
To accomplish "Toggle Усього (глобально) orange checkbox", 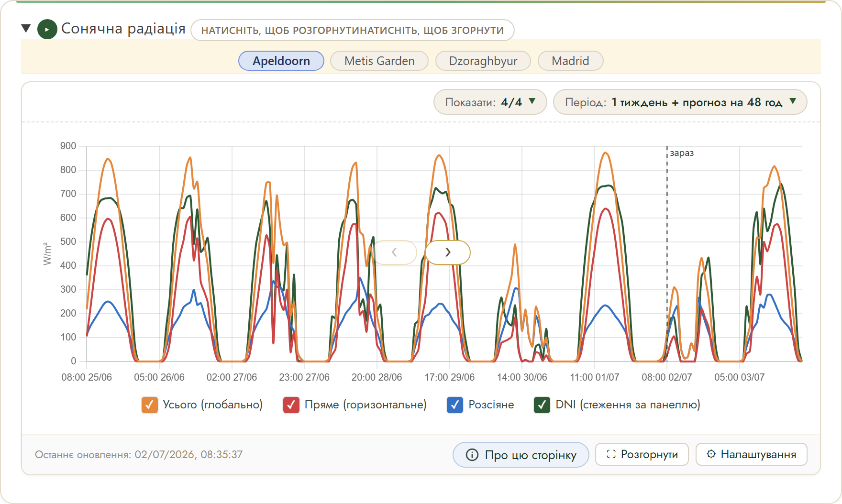I will point(149,405).
